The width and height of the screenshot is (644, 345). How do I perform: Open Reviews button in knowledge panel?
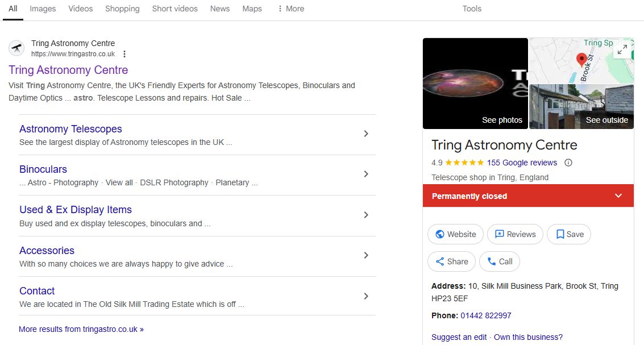pos(515,234)
